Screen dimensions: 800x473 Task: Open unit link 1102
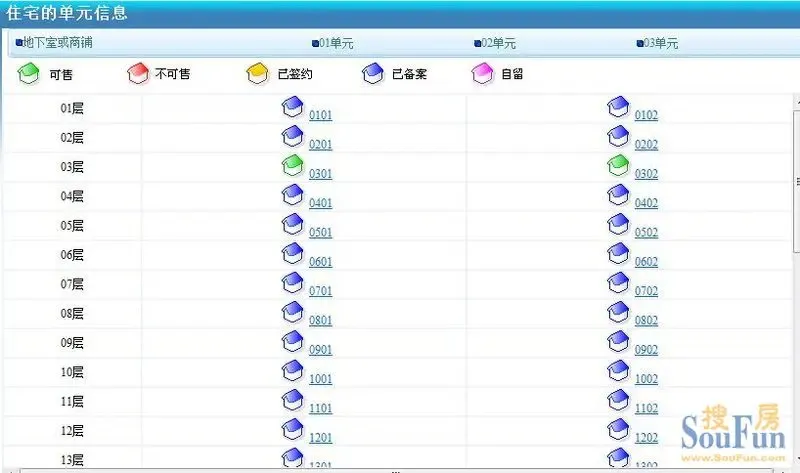click(x=646, y=408)
